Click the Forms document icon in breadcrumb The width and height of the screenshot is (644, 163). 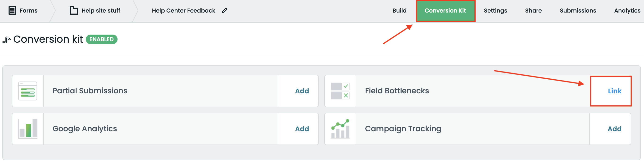12,10
